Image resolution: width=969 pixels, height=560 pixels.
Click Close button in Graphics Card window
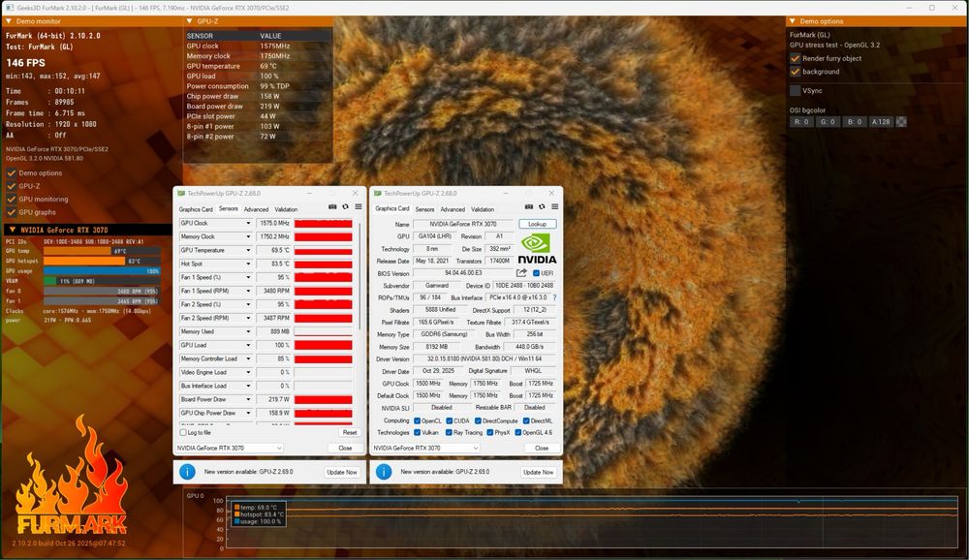pyautogui.click(x=542, y=449)
